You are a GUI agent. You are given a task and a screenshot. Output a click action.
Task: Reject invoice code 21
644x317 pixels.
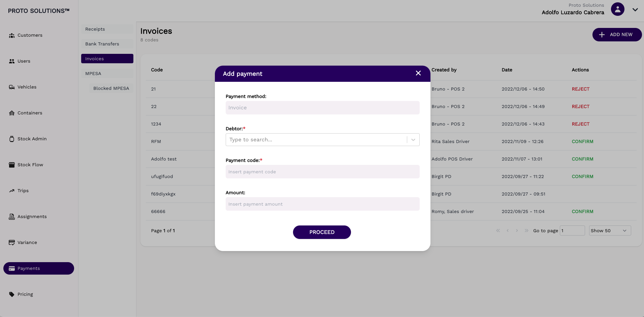coord(581,89)
